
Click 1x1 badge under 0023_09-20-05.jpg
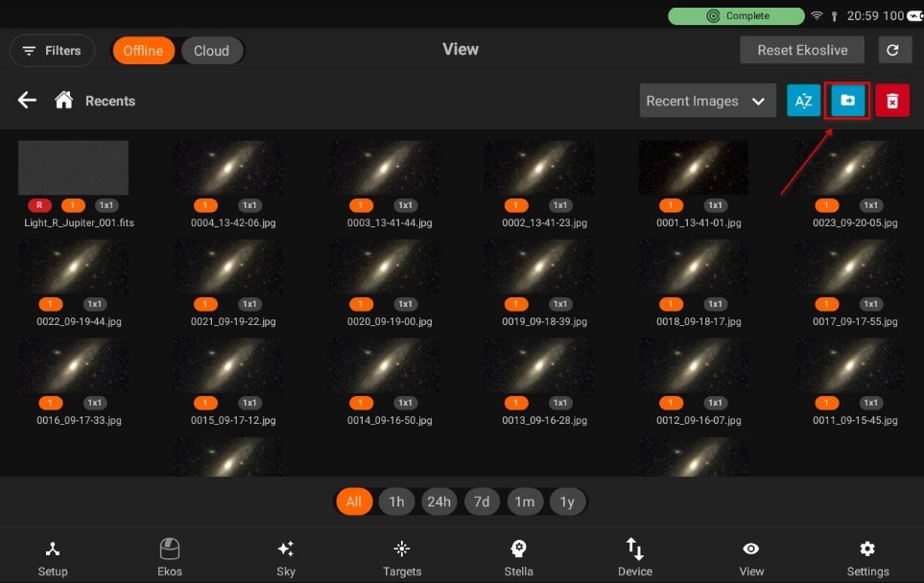point(870,205)
